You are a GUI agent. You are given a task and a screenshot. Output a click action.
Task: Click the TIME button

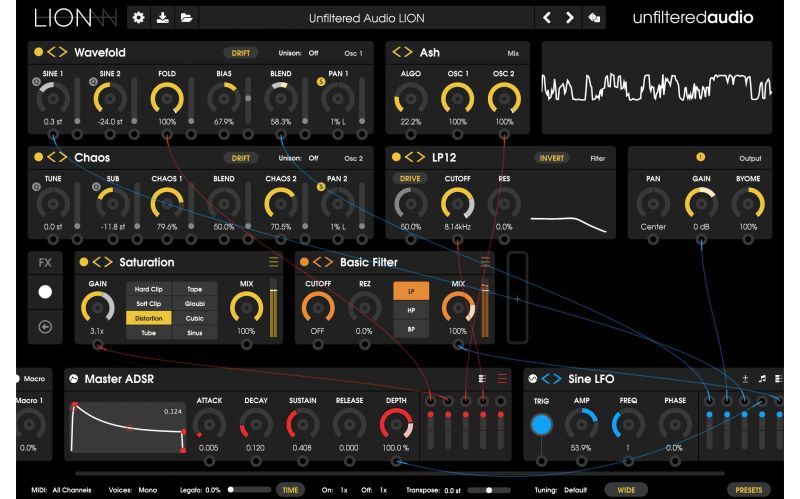[290, 490]
